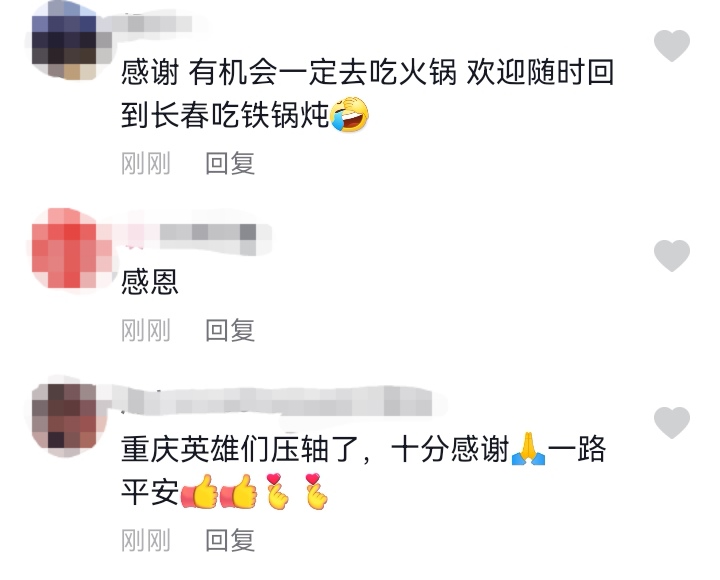Click 刚刚 timestamp under the 铁锅炖 comment
The width and height of the screenshot is (720, 580).
pos(146,163)
